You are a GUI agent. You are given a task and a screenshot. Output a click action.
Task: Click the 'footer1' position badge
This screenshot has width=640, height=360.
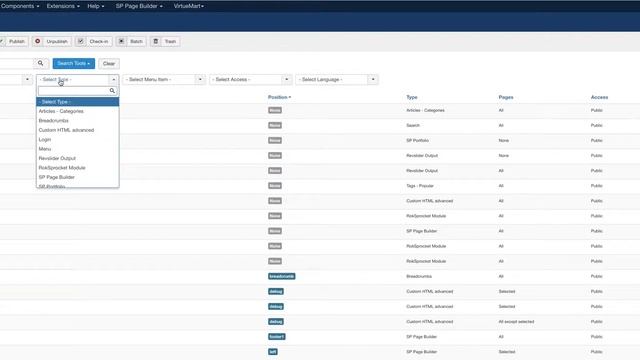(276, 337)
